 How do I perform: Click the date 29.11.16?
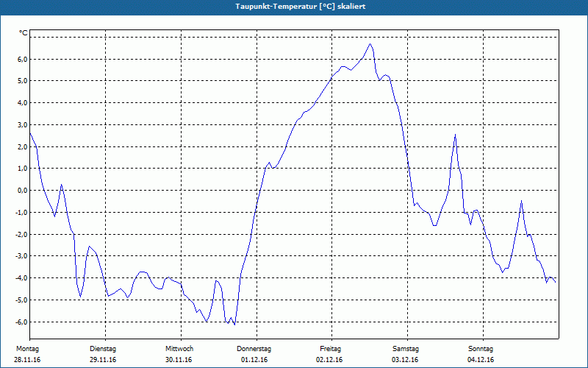pos(103,360)
